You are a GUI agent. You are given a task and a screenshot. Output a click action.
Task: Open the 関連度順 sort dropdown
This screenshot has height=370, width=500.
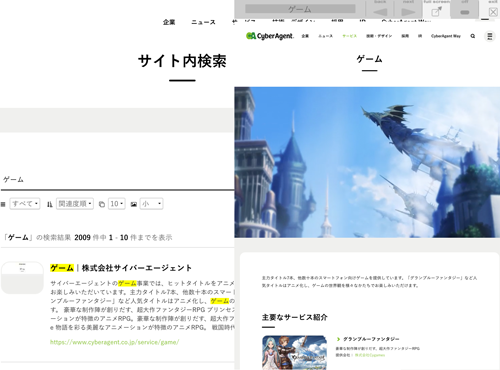[75, 204]
